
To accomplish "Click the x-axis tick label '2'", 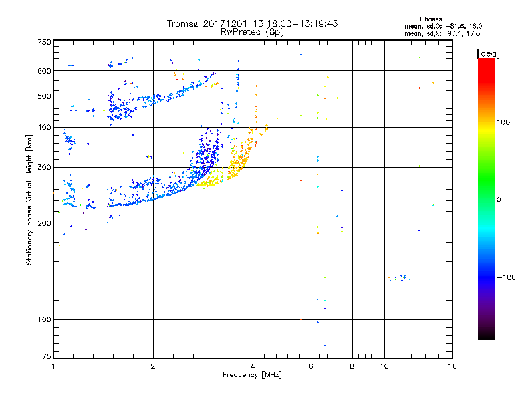I will [x=153, y=366].
